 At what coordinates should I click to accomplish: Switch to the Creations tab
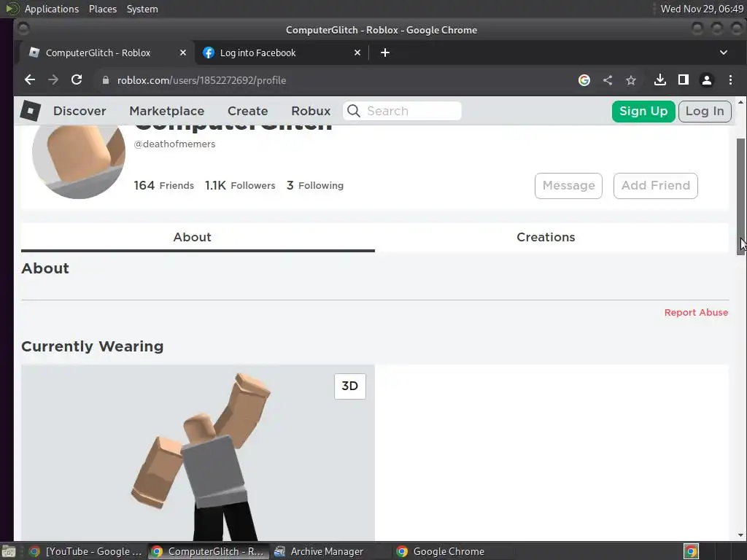[546, 237]
